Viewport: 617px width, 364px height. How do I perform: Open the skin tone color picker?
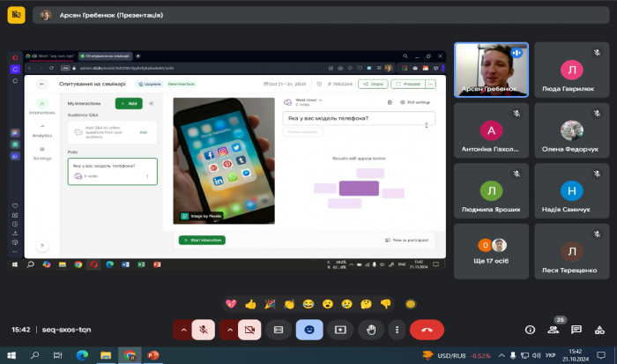410,303
